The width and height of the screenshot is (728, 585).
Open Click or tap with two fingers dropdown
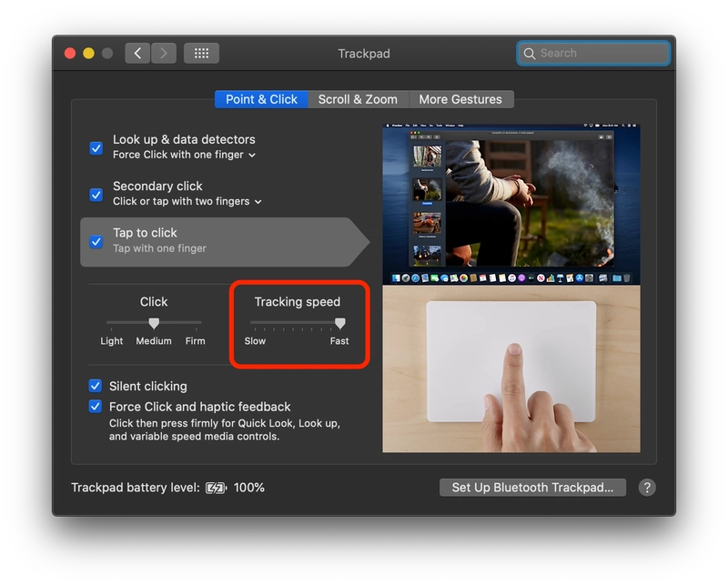[187, 201]
